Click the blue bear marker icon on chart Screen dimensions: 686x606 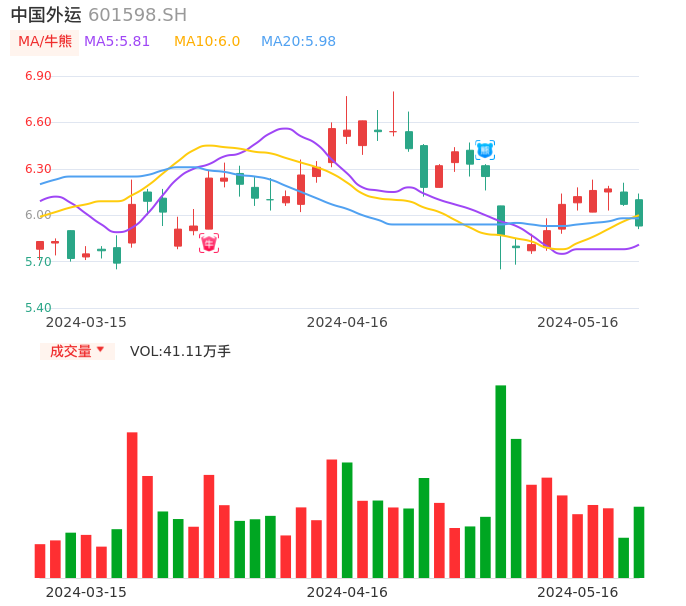485,150
